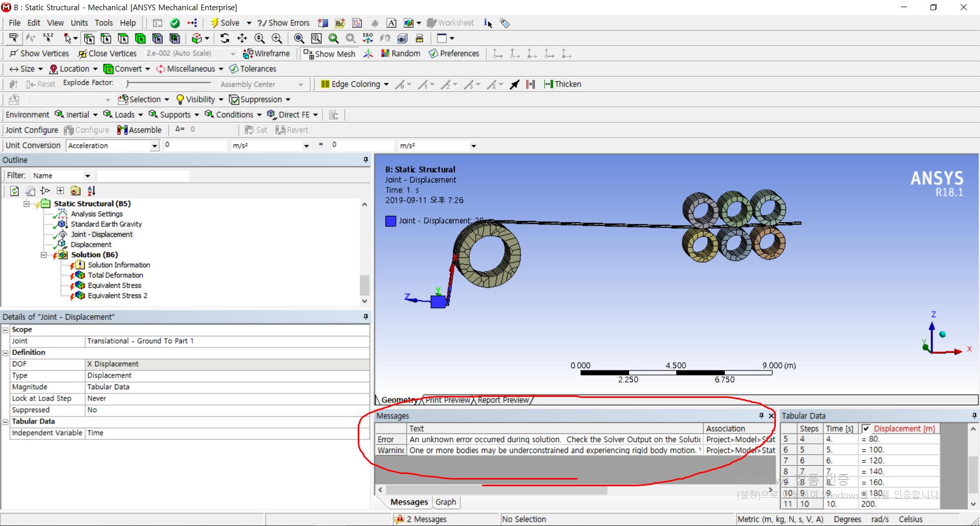The width and height of the screenshot is (980, 526).
Task: Toggle Show Mesh option
Action: [x=329, y=54]
